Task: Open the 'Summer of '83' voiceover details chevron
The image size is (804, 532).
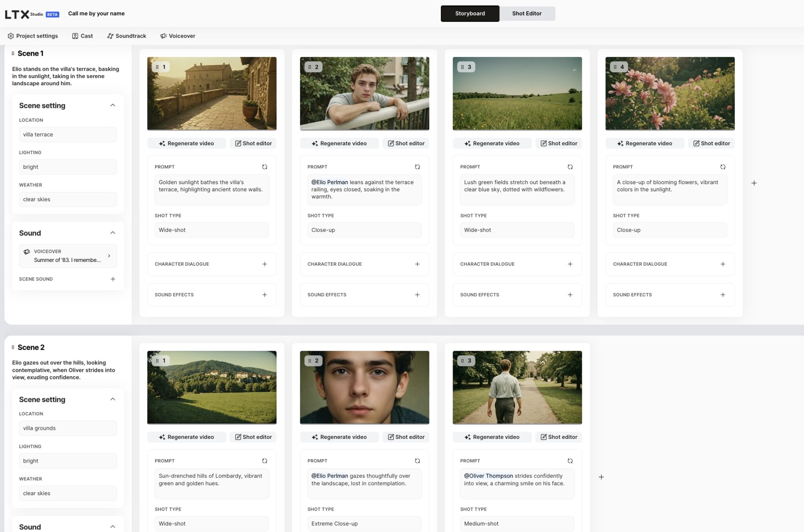Action: (109, 256)
